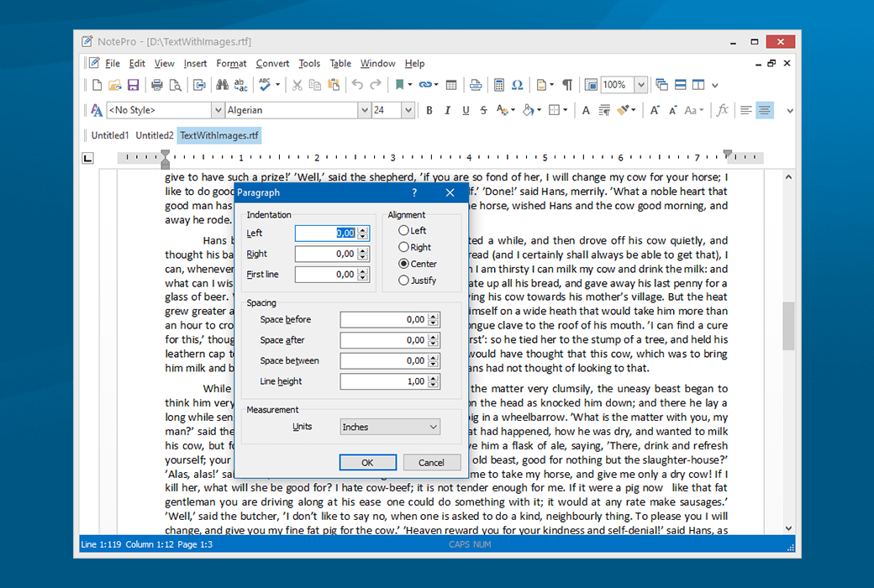Open the Format menu
This screenshot has height=588, width=874.
point(231,64)
